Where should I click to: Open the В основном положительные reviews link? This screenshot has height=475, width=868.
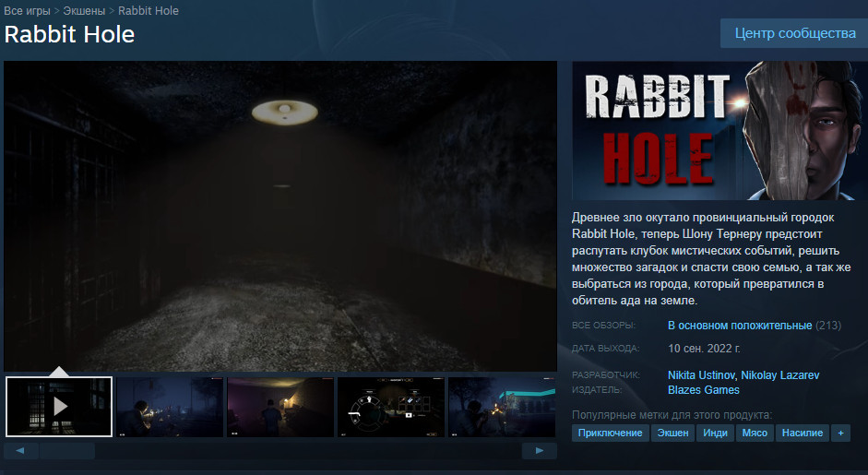pyautogui.click(x=740, y=326)
